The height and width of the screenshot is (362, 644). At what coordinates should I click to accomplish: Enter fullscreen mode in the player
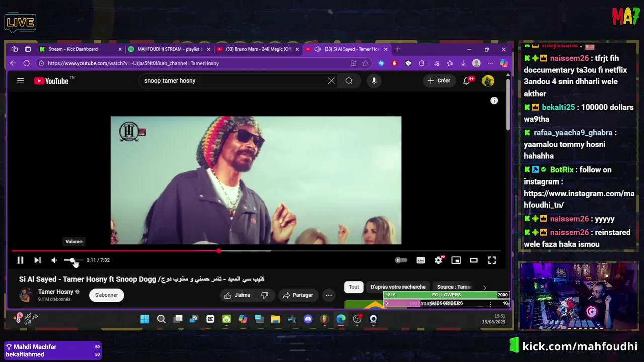492,260
